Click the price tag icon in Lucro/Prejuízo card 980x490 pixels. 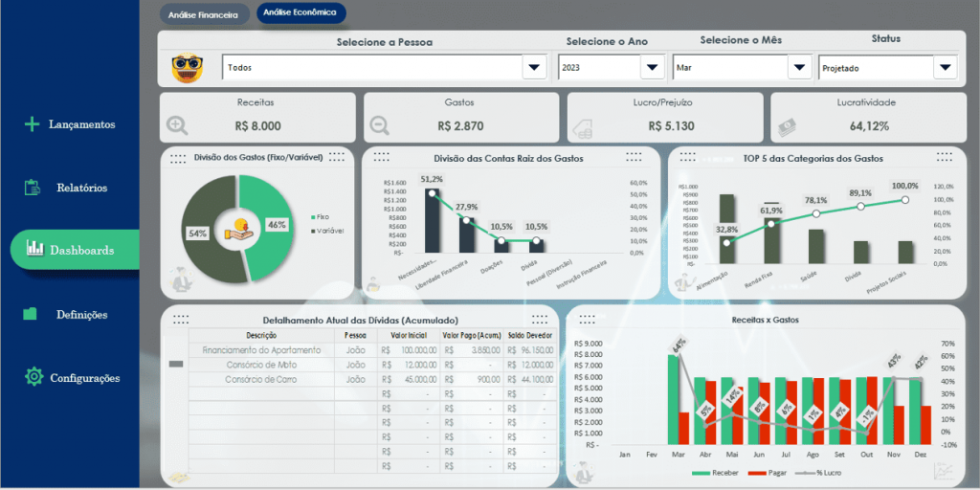pyautogui.click(x=583, y=129)
